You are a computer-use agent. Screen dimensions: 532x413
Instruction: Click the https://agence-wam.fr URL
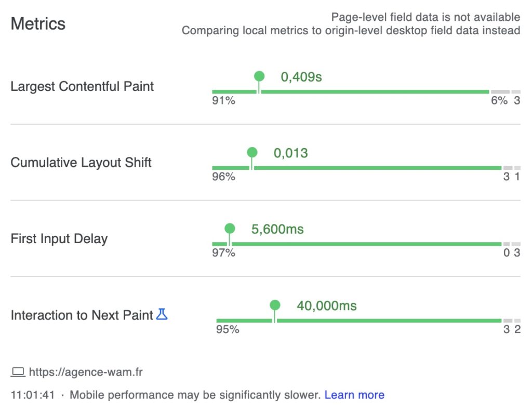pos(86,372)
